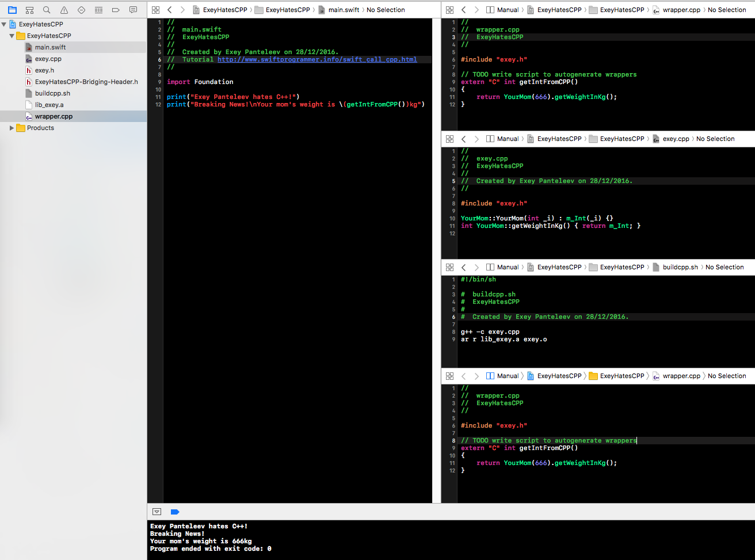The image size is (755, 560).
Task: Click the #!/bin/sh line in buildcpp.sh
Action: click(478, 279)
